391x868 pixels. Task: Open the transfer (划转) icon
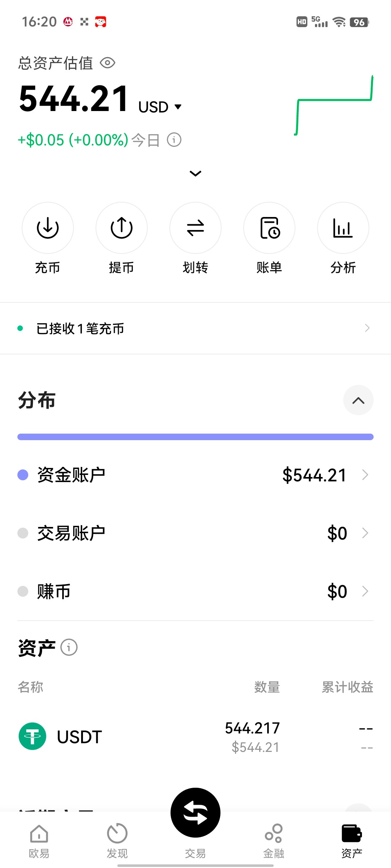click(195, 228)
